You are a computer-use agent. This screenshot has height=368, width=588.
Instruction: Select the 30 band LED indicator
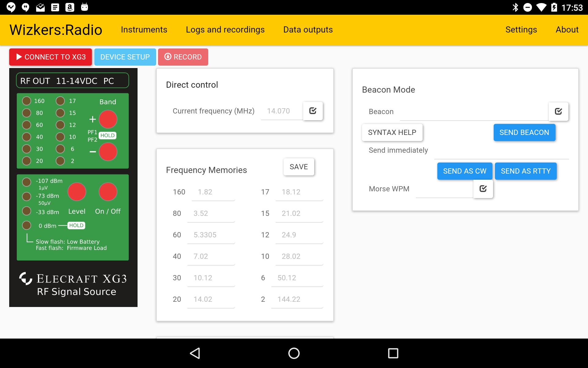27,149
